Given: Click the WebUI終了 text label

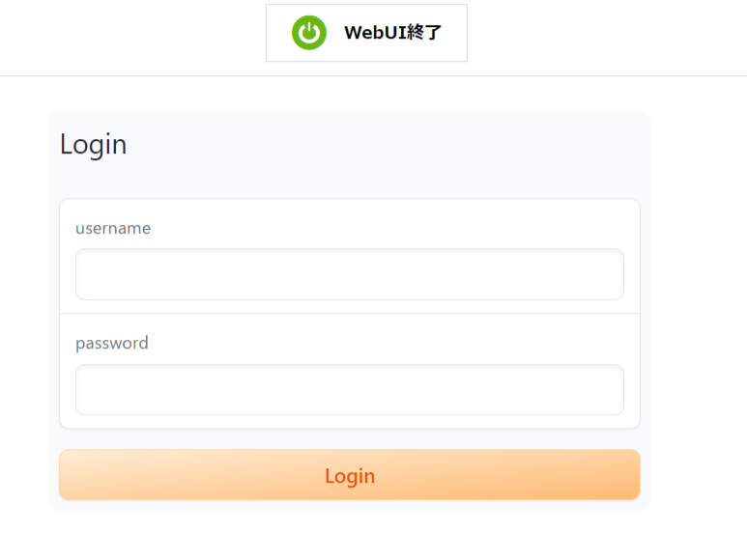Looking at the screenshot, I should (393, 33).
